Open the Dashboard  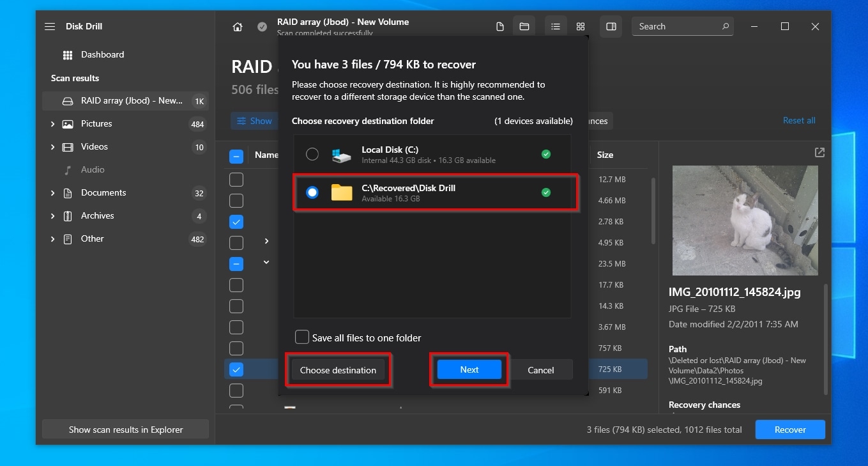[x=102, y=55]
